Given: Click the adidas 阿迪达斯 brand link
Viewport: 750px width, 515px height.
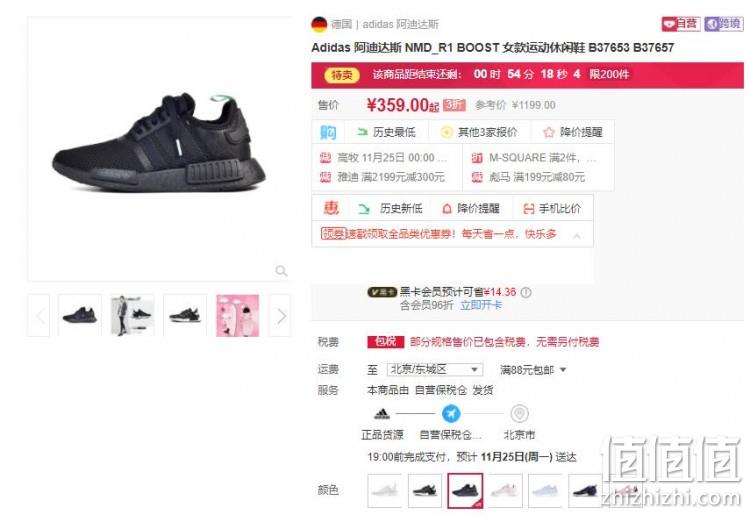Looking at the screenshot, I should [x=400, y=24].
